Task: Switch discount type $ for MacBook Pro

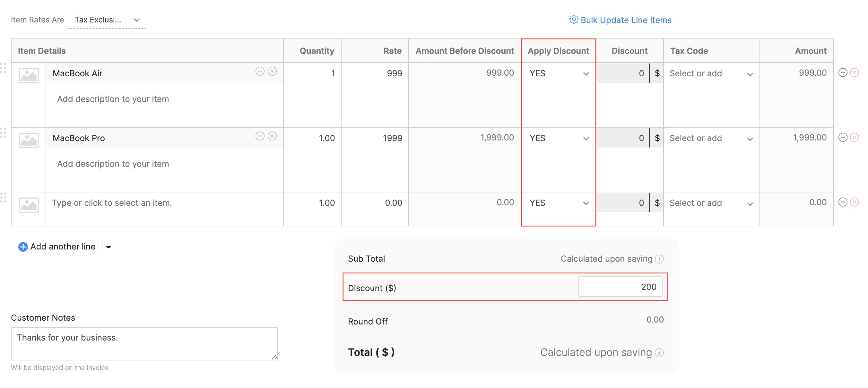Action: [657, 138]
